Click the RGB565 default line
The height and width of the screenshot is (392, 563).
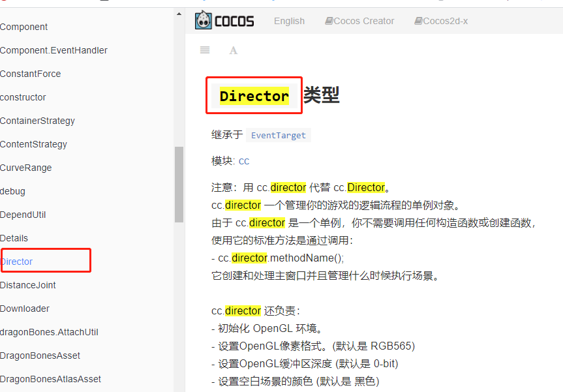(x=313, y=346)
